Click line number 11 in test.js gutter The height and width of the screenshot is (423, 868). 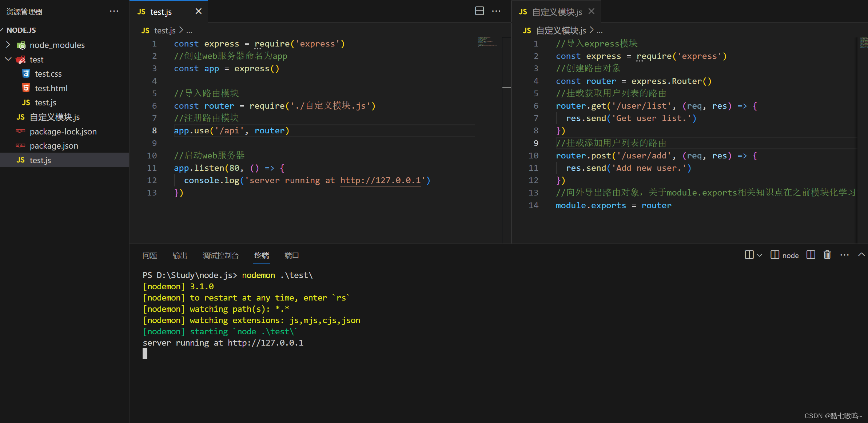point(152,168)
